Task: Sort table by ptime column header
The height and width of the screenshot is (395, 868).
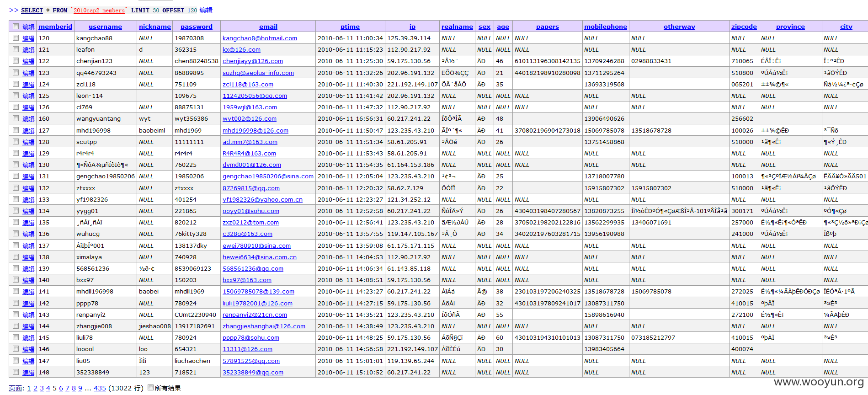Action: (x=350, y=27)
